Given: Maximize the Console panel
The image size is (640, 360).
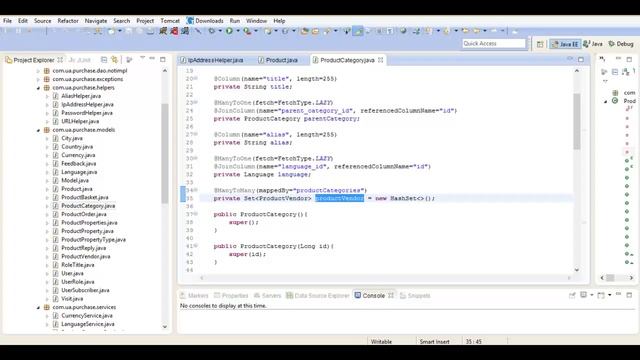Looking at the screenshot, I should coord(629,295).
